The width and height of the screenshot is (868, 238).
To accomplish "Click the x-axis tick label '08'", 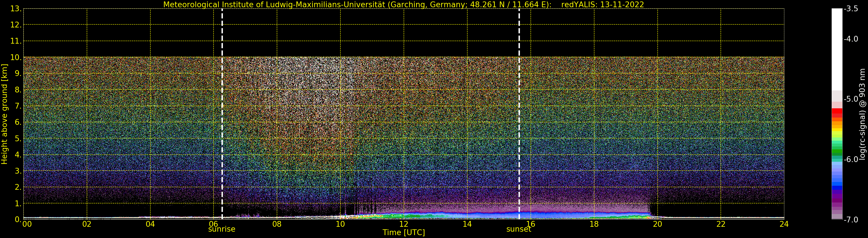I will coord(277,224).
